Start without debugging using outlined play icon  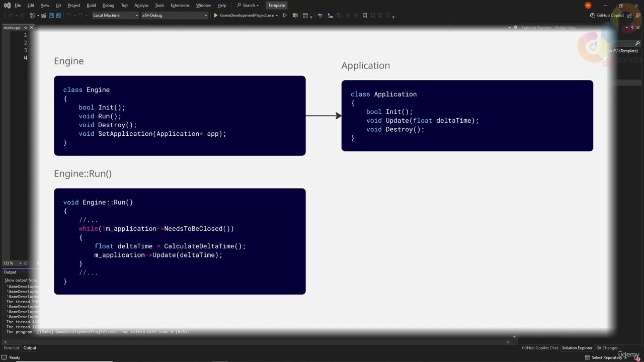tap(285, 16)
